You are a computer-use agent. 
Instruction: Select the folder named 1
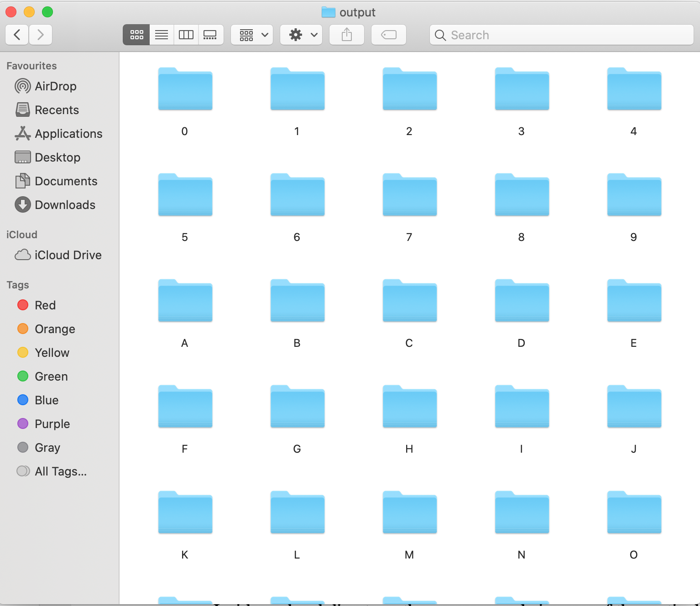(x=298, y=89)
